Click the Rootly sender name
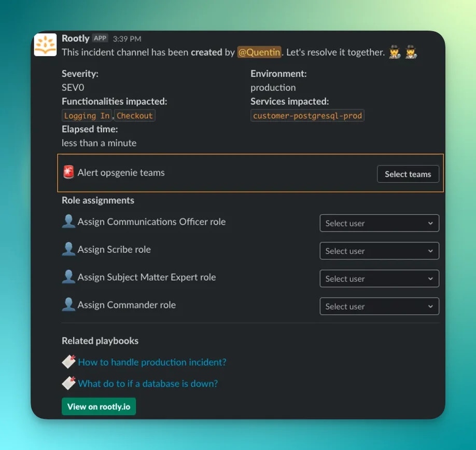476x450 pixels. tap(75, 38)
